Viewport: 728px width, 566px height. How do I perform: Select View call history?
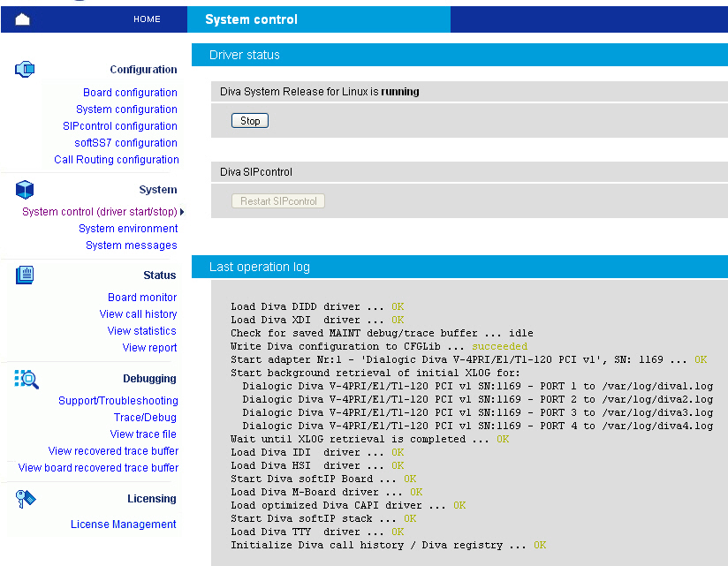pyautogui.click(x=138, y=314)
